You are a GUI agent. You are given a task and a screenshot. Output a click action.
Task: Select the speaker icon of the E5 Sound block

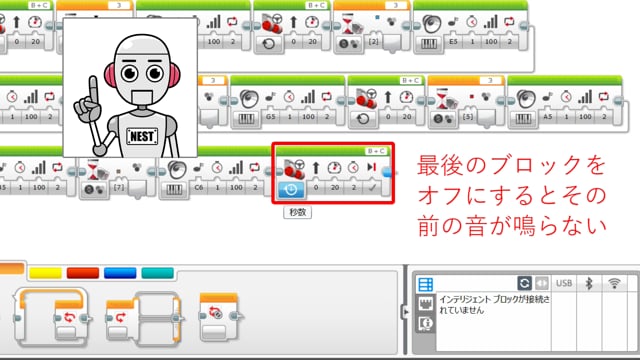pyautogui.click(x=431, y=24)
